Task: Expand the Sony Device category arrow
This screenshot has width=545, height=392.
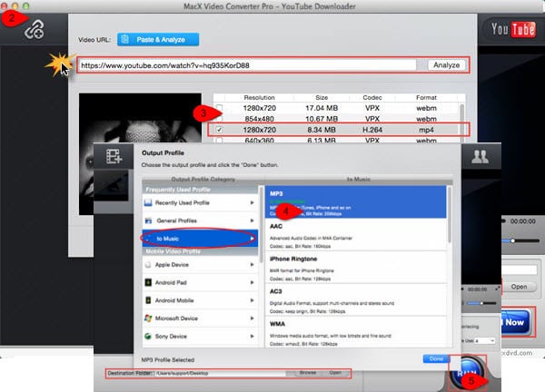Action: (252, 336)
